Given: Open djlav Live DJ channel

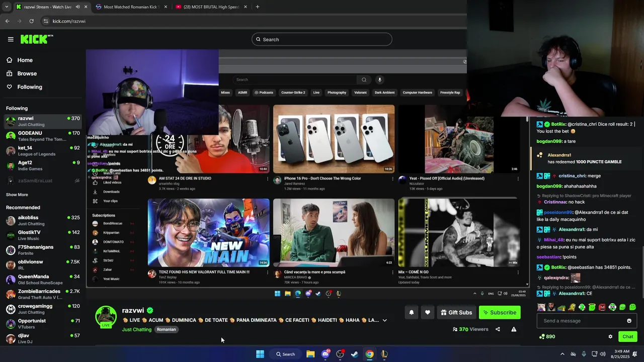Looking at the screenshot, I should tap(43, 338).
